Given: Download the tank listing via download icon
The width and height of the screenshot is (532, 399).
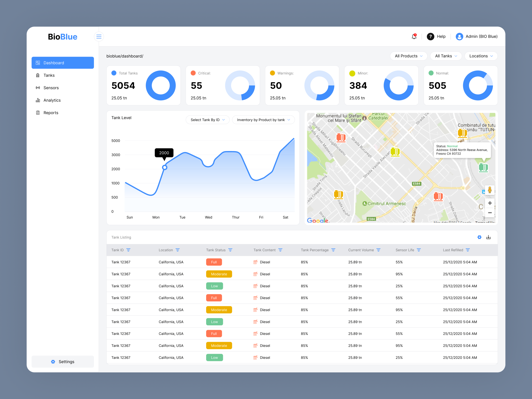Looking at the screenshot, I should (x=488, y=237).
